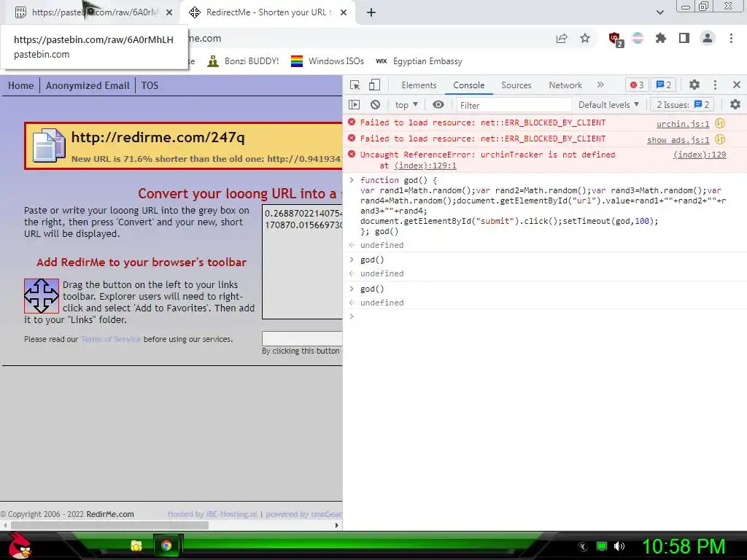The width and height of the screenshot is (747, 560).
Task: Open the Default levels dropdown
Action: pos(608,105)
